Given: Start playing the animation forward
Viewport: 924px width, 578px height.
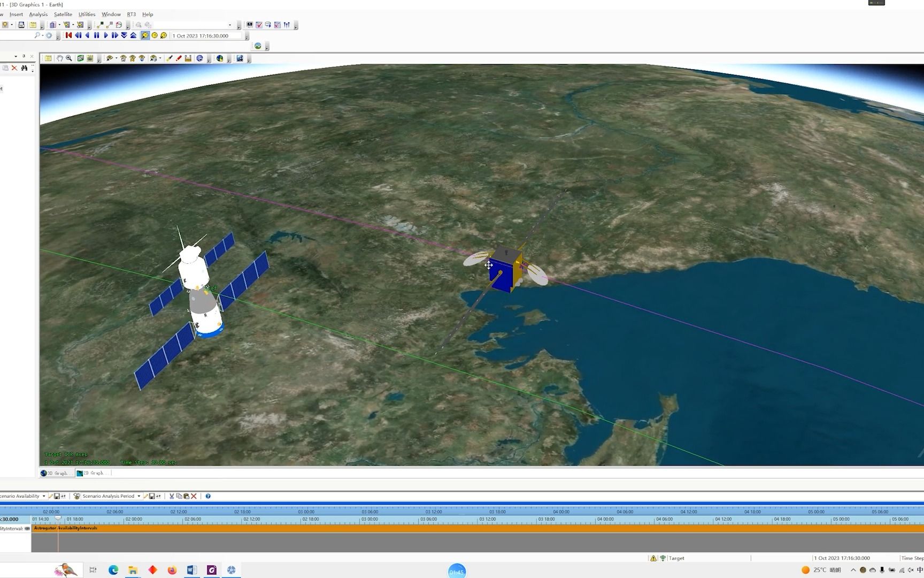Looking at the screenshot, I should coord(105,35).
